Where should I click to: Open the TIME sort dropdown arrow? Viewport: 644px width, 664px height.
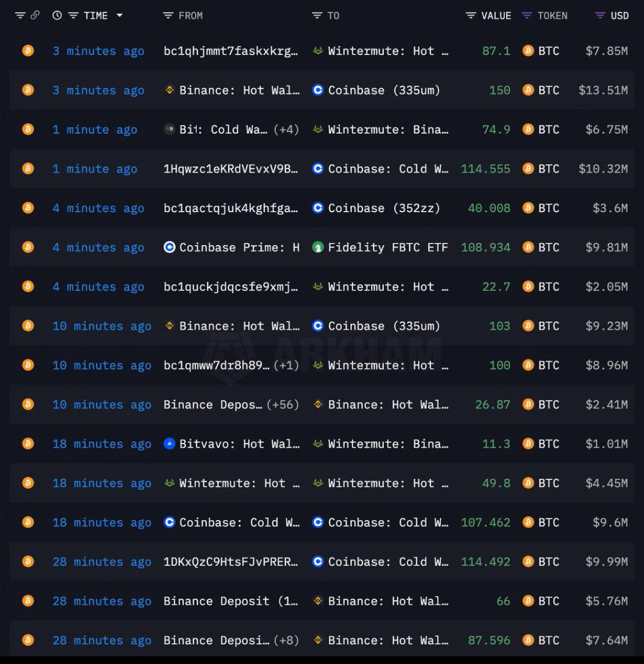pyautogui.click(x=120, y=15)
